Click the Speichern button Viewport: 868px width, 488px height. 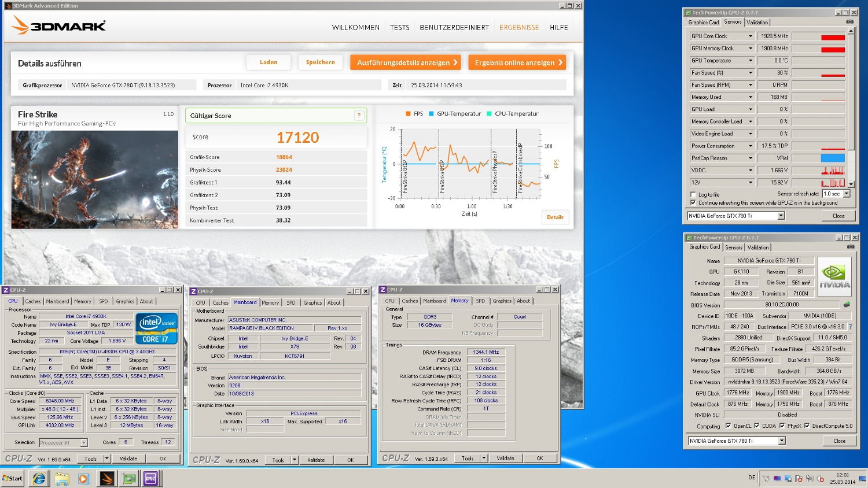pos(321,62)
